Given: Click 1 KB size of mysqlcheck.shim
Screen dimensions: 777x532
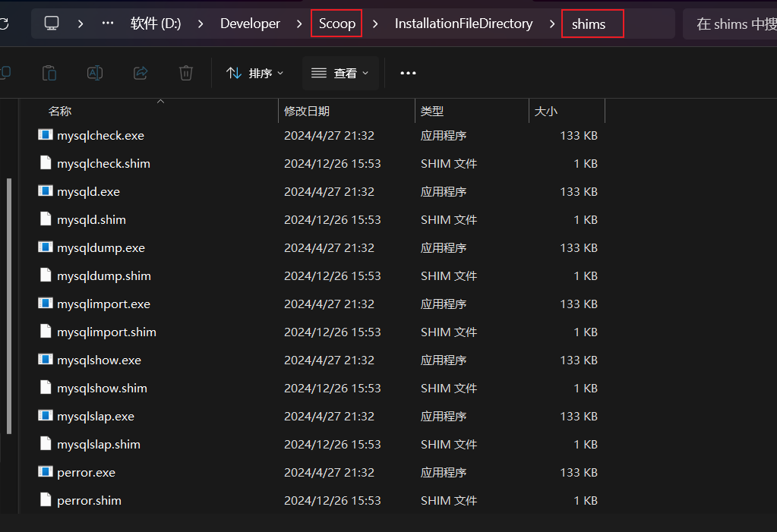Looking at the screenshot, I should point(586,163).
